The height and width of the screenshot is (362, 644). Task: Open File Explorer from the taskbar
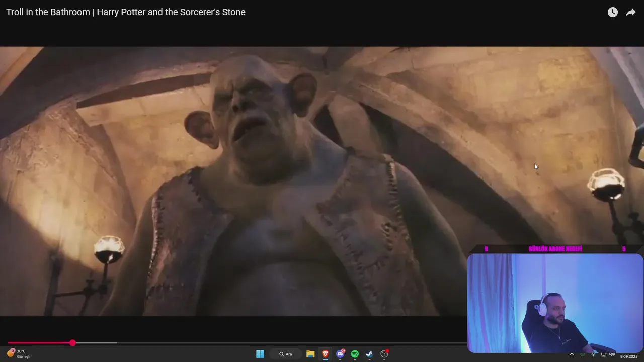(310, 354)
